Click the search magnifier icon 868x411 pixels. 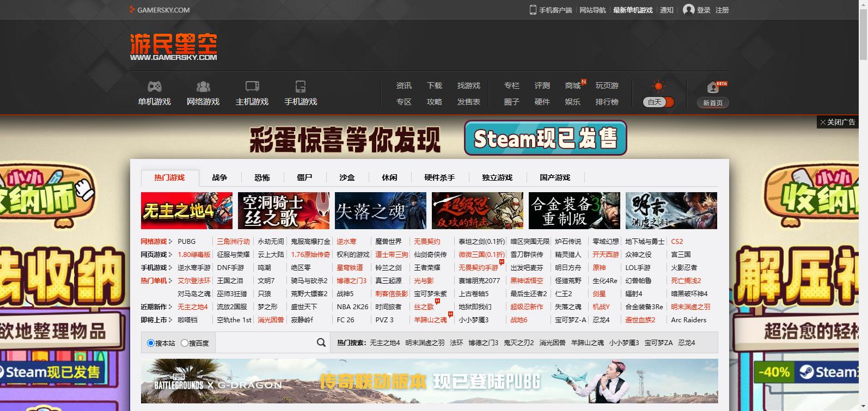[x=321, y=342]
